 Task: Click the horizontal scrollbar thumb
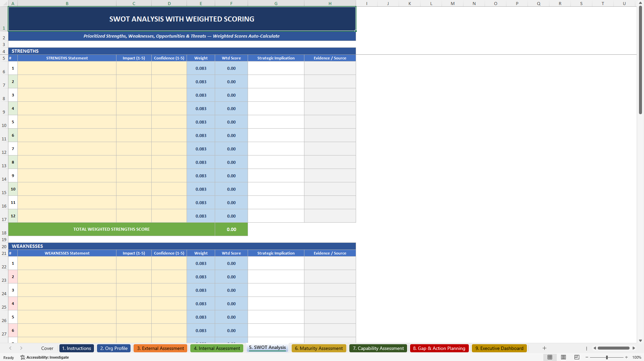(x=613, y=348)
